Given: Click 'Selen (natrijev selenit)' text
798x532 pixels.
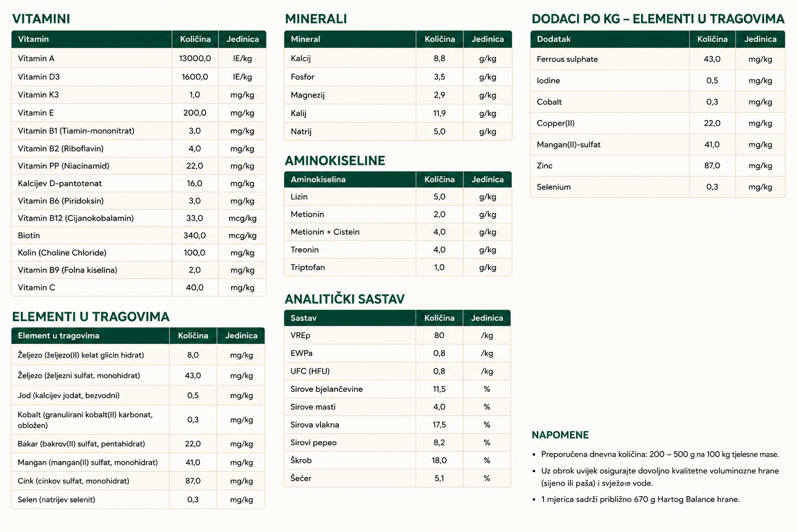Looking at the screenshot, I should point(57,500).
